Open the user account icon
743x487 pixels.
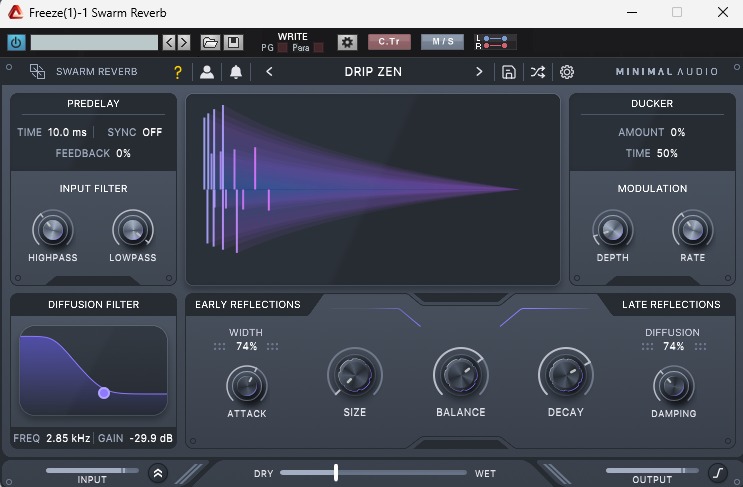pos(207,72)
